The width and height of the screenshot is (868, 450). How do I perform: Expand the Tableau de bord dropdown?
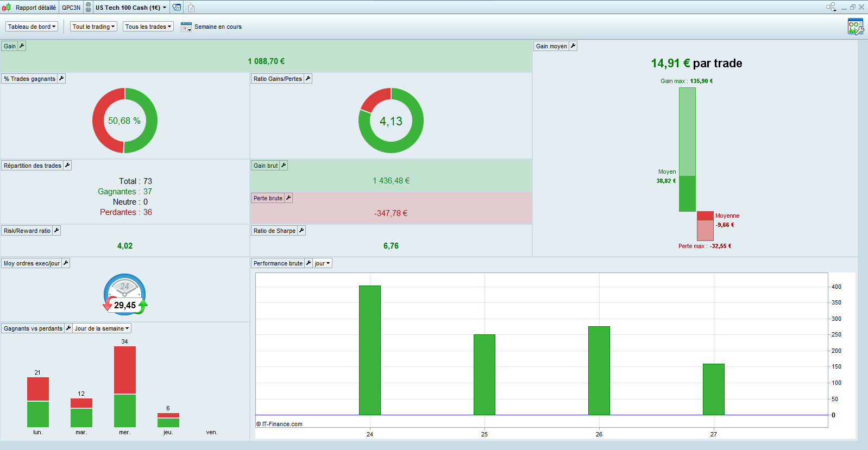click(x=32, y=27)
